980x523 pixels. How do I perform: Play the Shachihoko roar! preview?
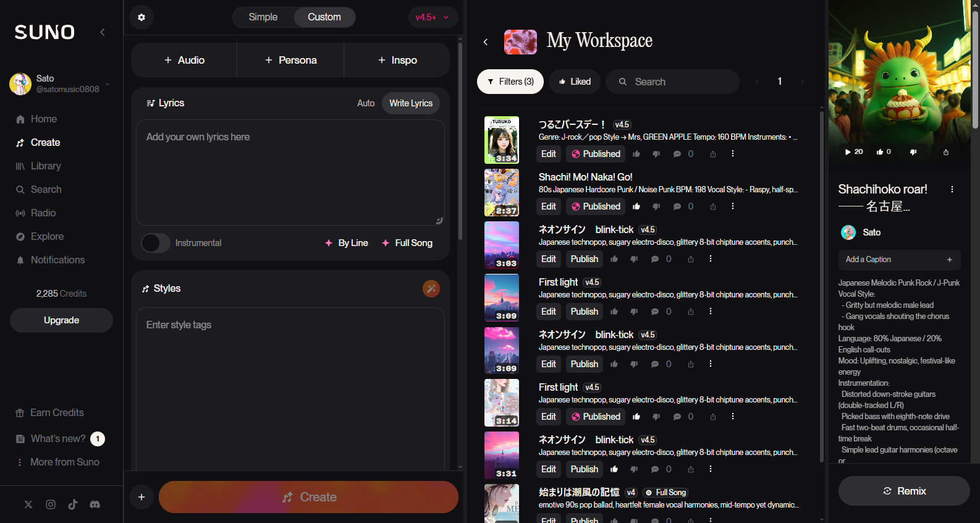853,152
